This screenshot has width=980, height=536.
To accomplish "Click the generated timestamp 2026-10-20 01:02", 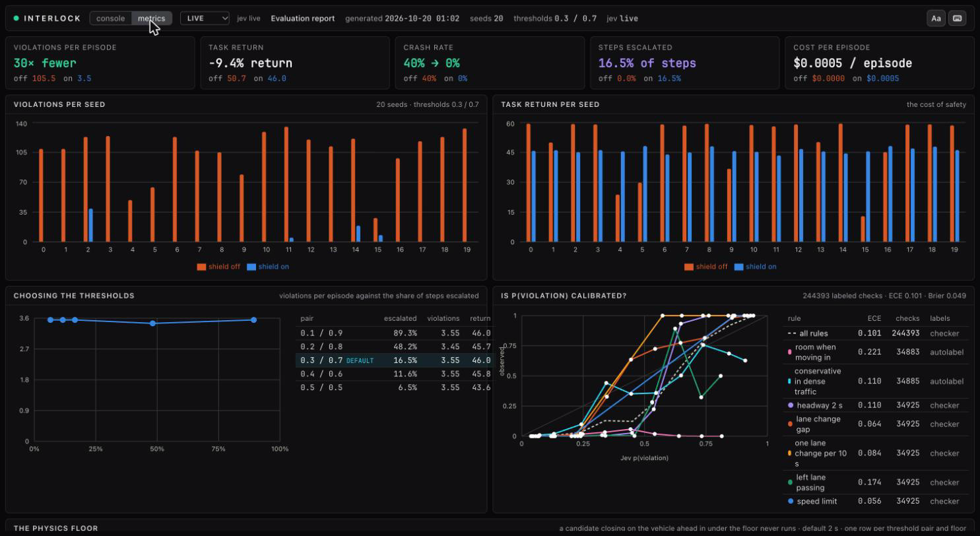I will 422,18.
